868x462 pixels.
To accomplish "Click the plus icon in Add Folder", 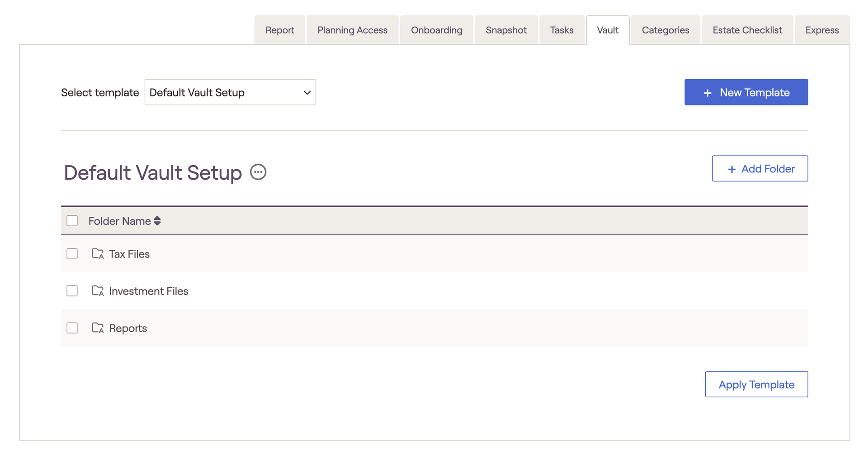I will click(x=731, y=169).
